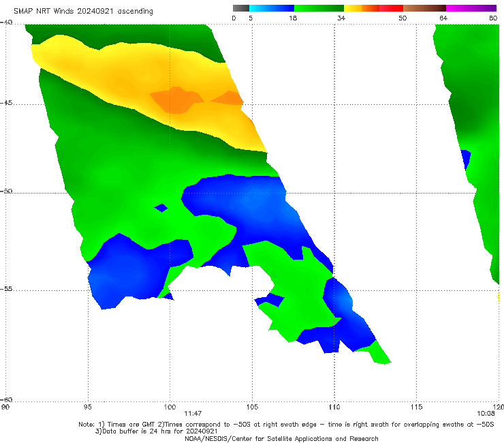Click the note line starting 'Note: 1) Times are GMT'
504x443 pixels.
click(286, 425)
